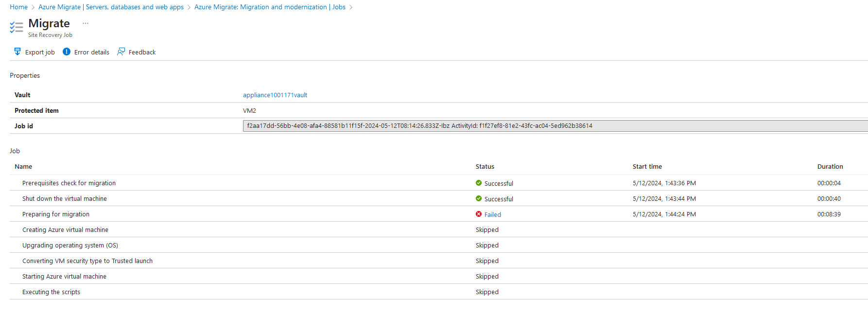The image size is (868, 317).
Task: Select Prerequisites check for migration row
Action: (x=439, y=183)
